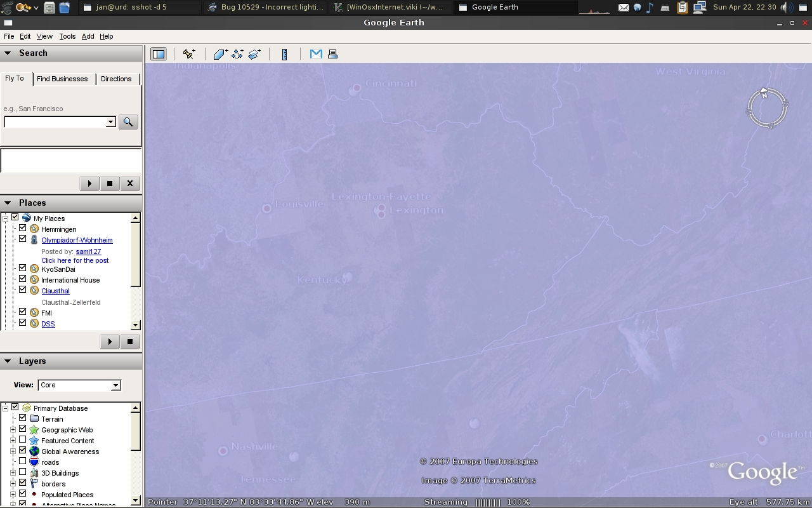
Task: Open the Olympiadorf-Wohnheim place link
Action: pos(77,240)
